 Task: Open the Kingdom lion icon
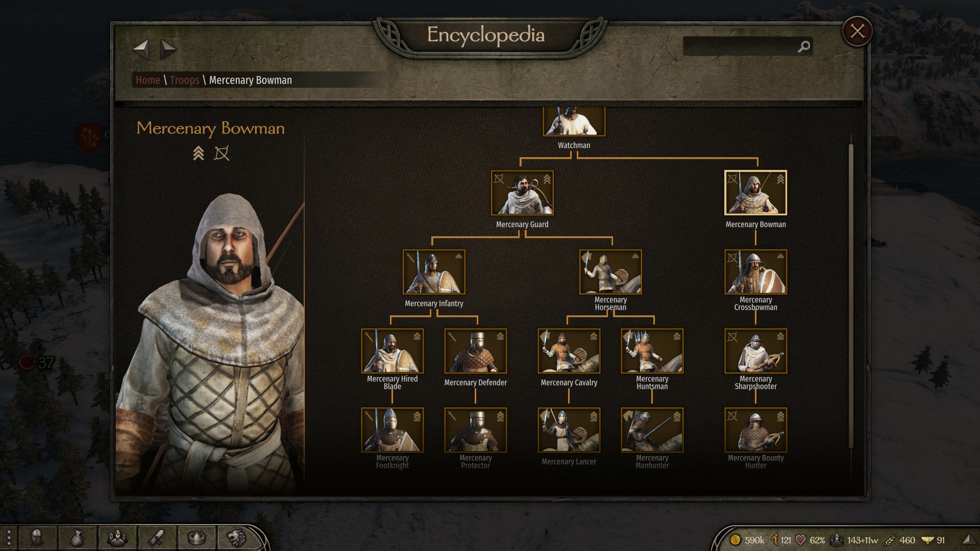click(236, 537)
